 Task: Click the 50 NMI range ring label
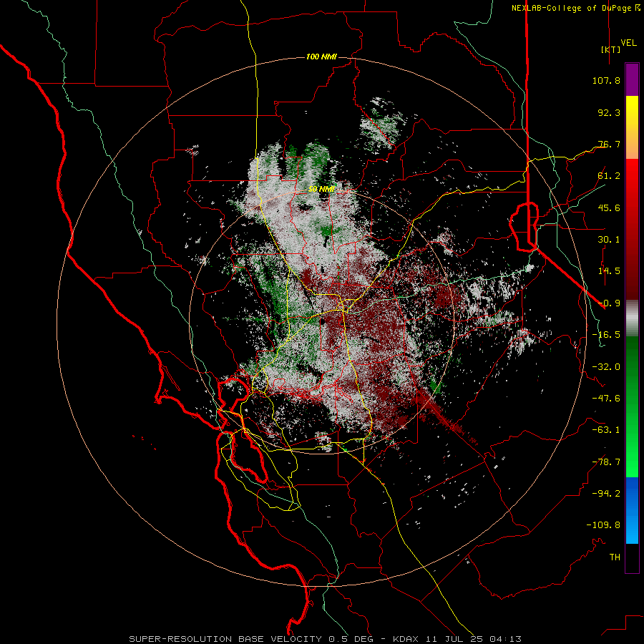[x=321, y=190]
